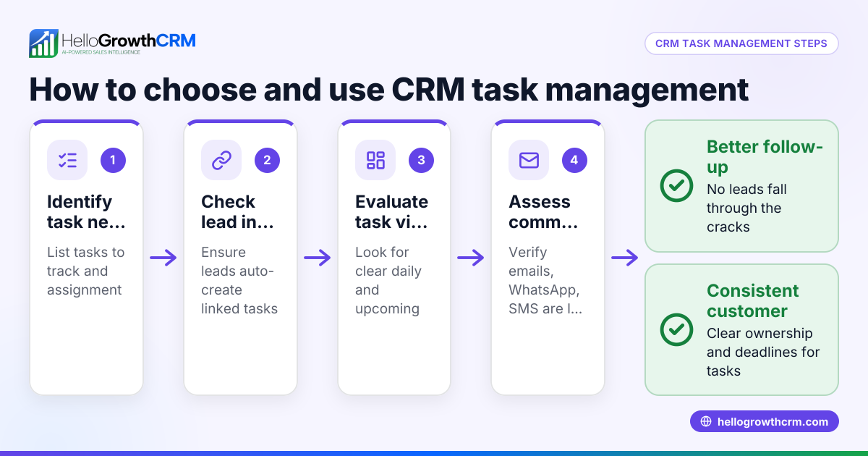Viewport: 868px width, 456px height.
Task: Click the Check lead in… card title
Action: click(x=238, y=212)
